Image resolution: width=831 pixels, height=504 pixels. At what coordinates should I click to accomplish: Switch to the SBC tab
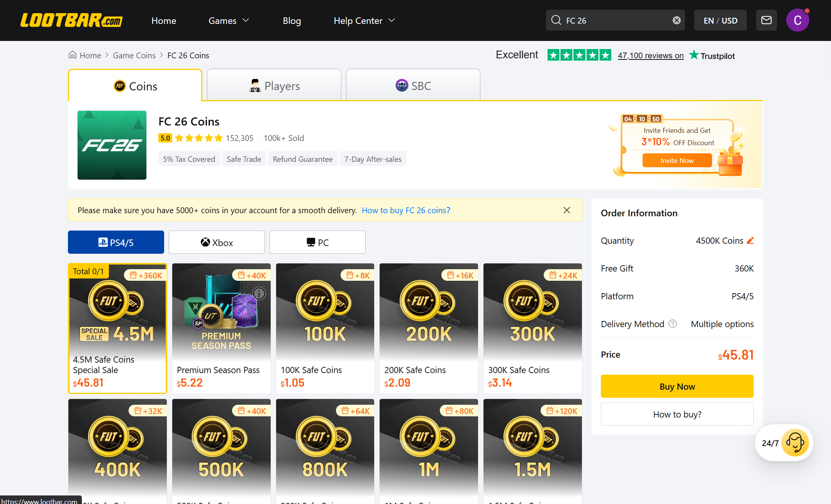[413, 85]
